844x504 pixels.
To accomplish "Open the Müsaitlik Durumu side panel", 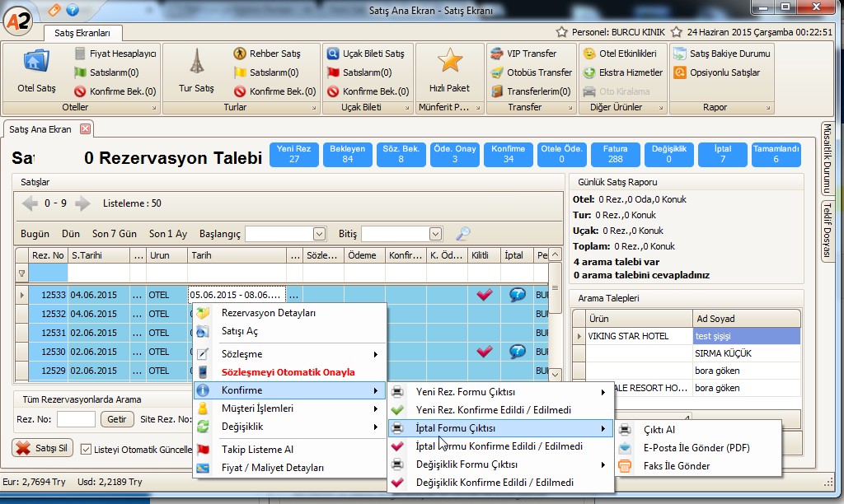I will pos(828,159).
